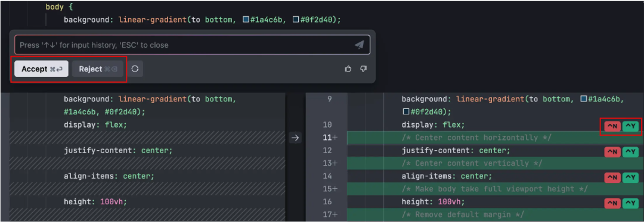The width and height of the screenshot is (644, 224).
Task: Click the Reject button in the prompt popup
Action: click(98, 69)
